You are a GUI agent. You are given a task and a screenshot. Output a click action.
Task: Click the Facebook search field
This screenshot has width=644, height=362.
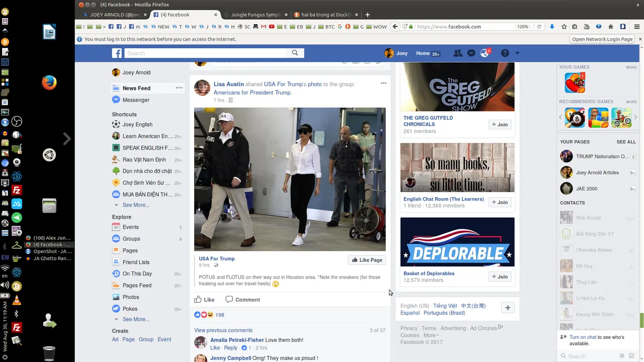click(x=205, y=53)
